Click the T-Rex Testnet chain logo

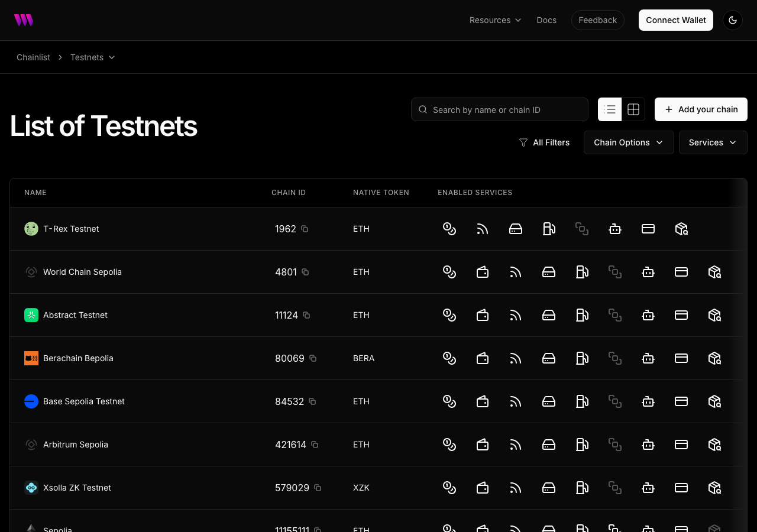[x=31, y=229]
